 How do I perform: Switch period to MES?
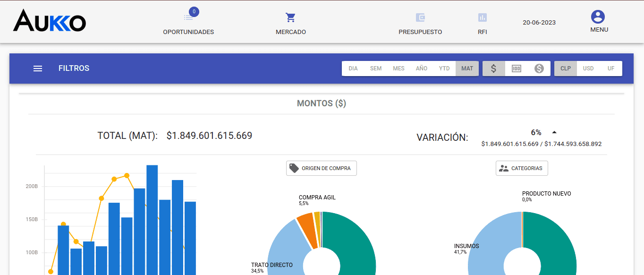[398, 69]
